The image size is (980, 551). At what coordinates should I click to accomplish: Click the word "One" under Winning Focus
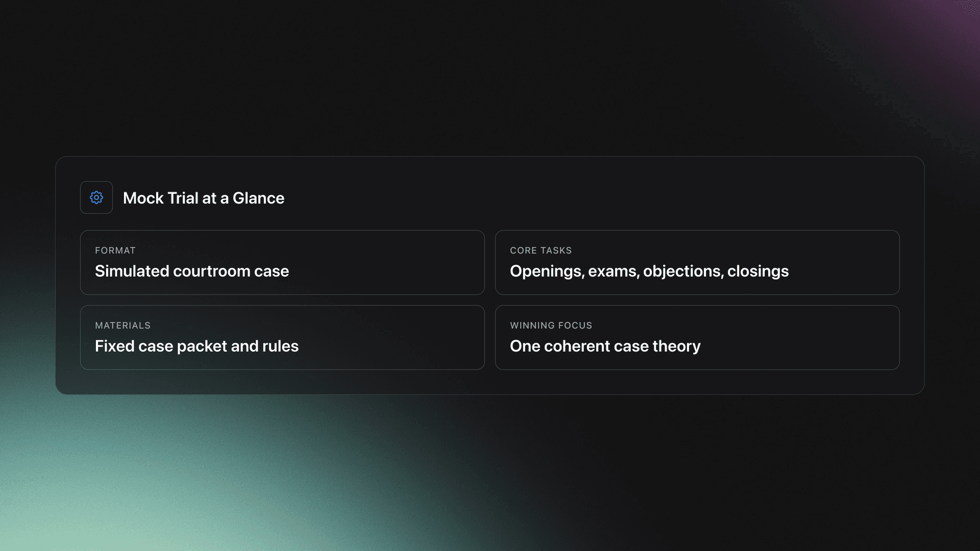coord(525,346)
